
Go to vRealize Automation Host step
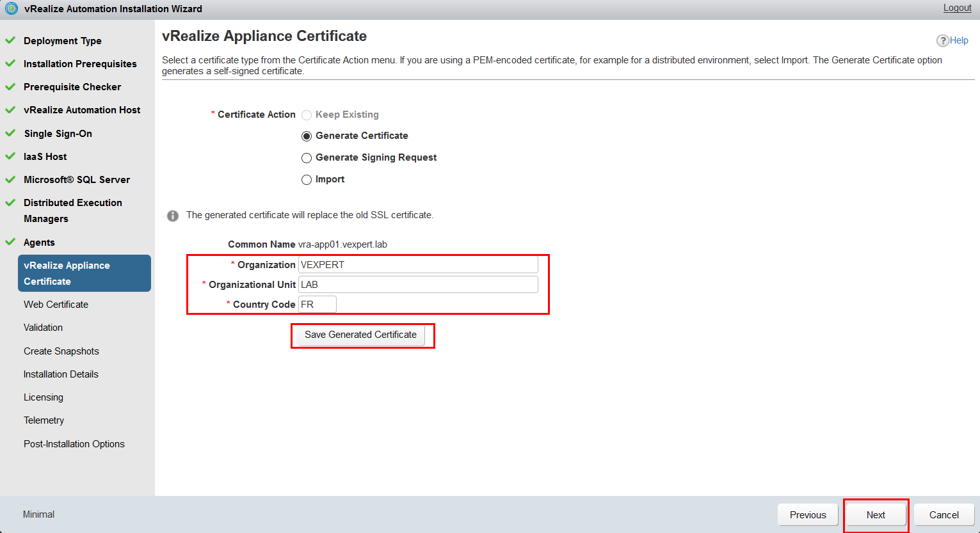coord(82,110)
